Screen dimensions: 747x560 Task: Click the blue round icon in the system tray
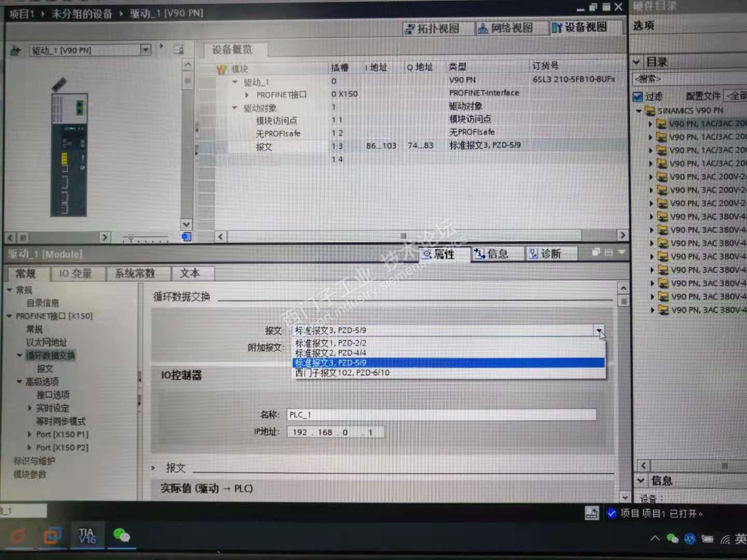[x=690, y=539]
